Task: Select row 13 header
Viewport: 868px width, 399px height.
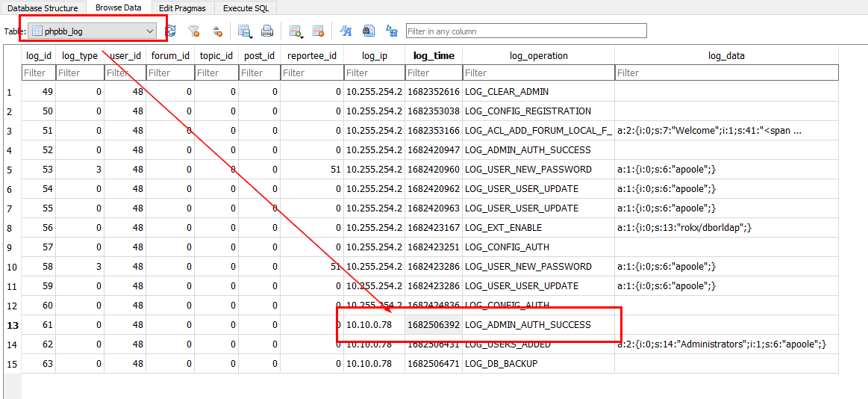Action: 11,325
